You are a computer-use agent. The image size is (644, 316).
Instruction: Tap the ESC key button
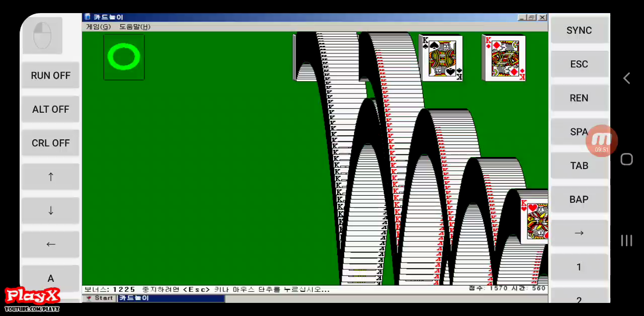(579, 64)
